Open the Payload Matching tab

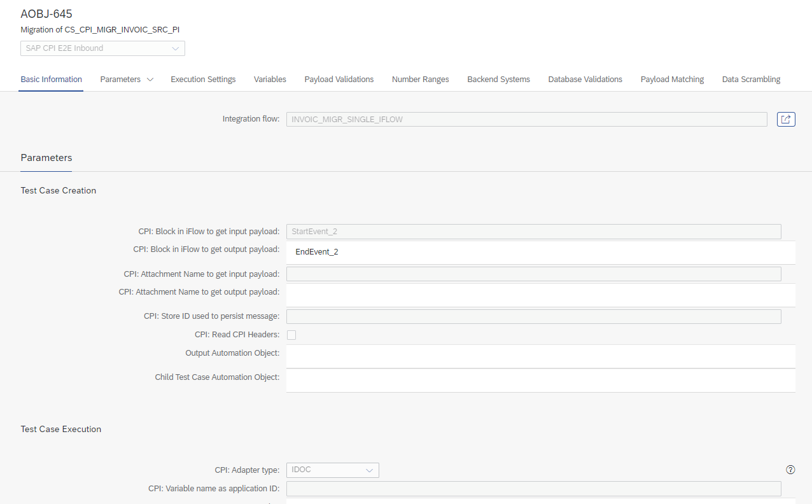point(672,80)
